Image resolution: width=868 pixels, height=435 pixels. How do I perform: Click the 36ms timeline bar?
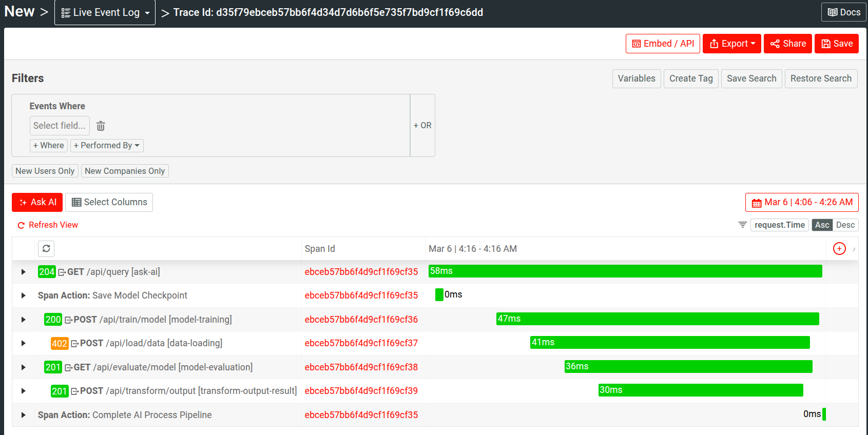pyautogui.click(x=688, y=366)
